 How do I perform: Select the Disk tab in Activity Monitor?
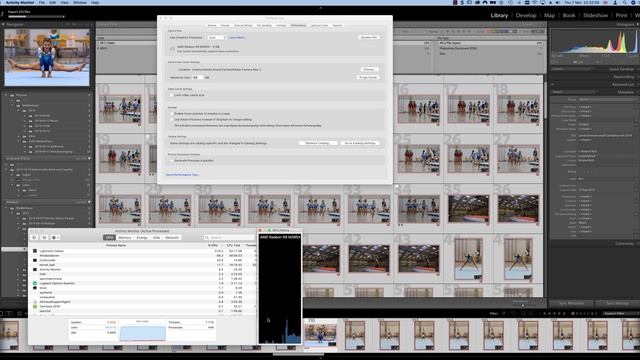(x=156, y=238)
